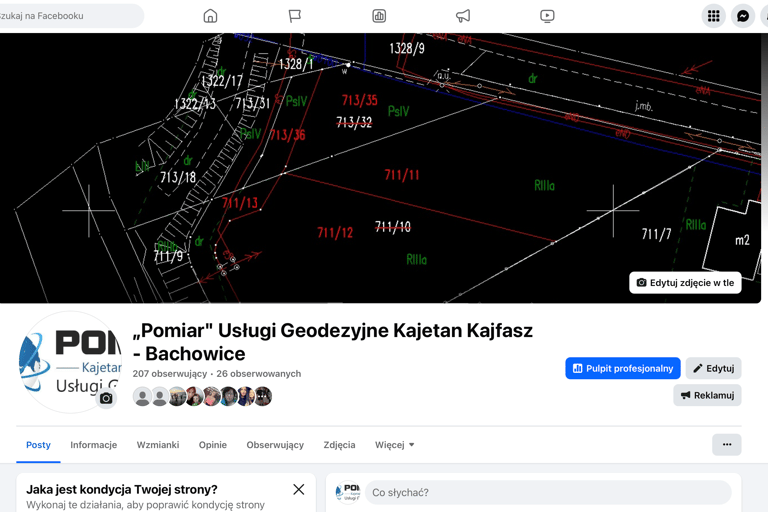Click the small page avatar beside Co słychać?
Viewport: 768px width, 512px height.
(348, 492)
